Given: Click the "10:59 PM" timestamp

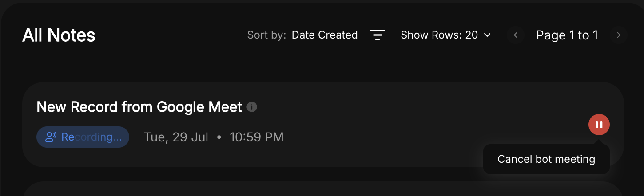Looking at the screenshot, I should click(x=256, y=137).
